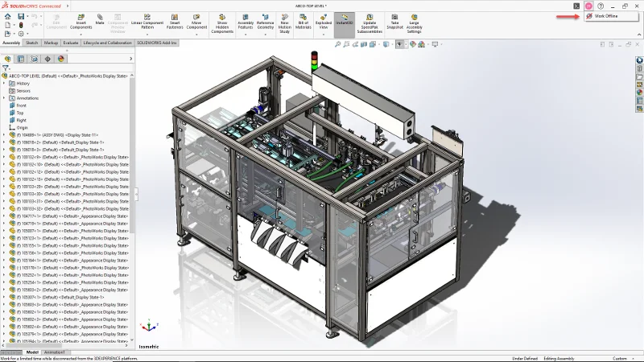Click Update SpeedPak Subassemblies button
644x362 pixels.
click(x=369, y=24)
